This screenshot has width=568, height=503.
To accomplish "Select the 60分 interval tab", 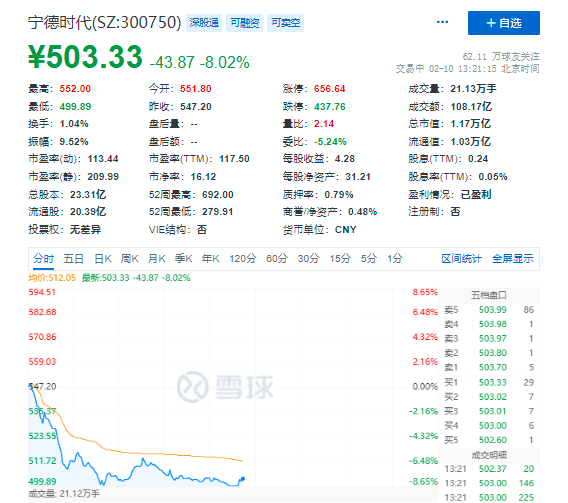I will coord(277,259).
